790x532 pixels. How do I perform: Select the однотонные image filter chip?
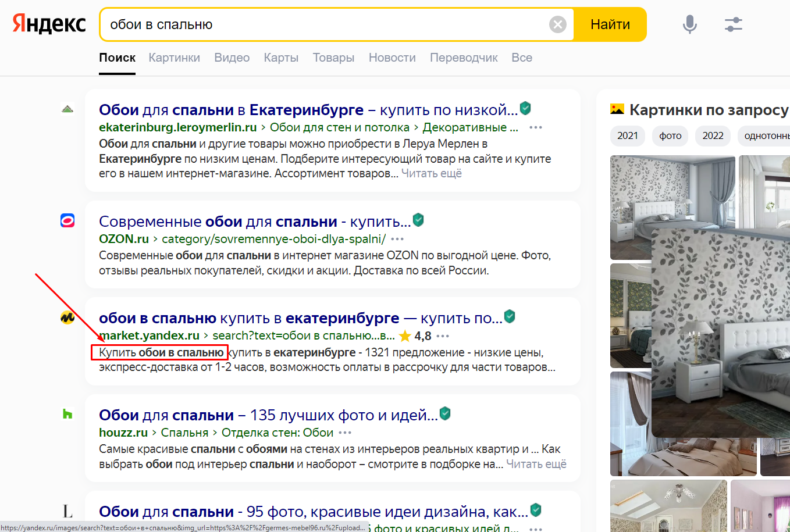tap(764, 135)
